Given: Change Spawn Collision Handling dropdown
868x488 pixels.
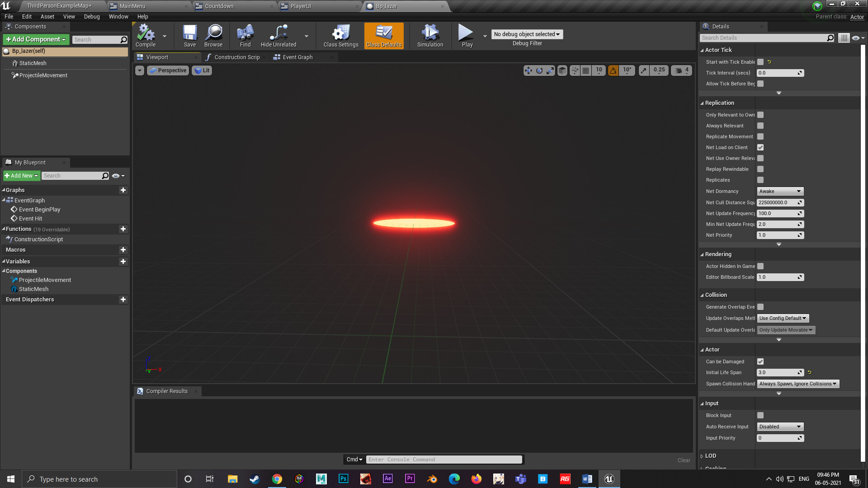Looking at the screenshot, I should coord(798,384).
